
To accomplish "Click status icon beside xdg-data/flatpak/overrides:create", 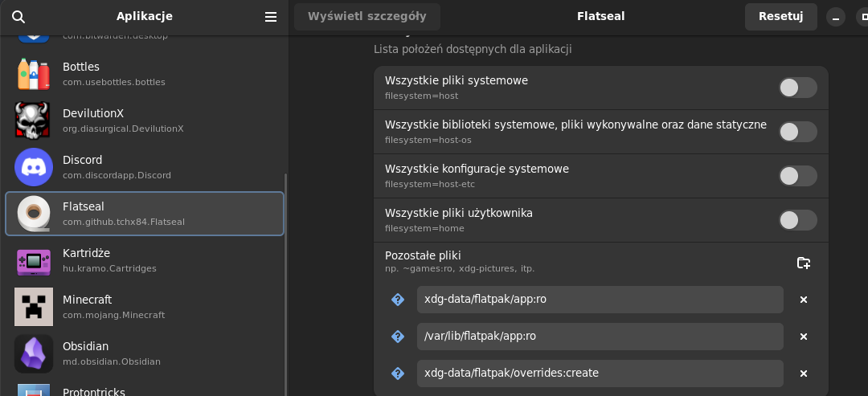I will tap(398, 374).
